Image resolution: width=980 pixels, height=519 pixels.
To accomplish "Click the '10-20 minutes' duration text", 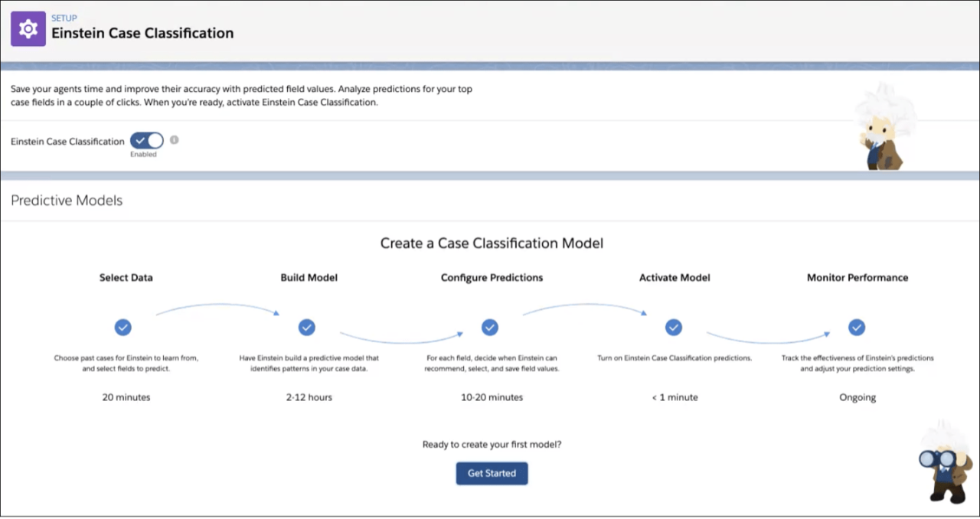I will [x=492, y=397].
